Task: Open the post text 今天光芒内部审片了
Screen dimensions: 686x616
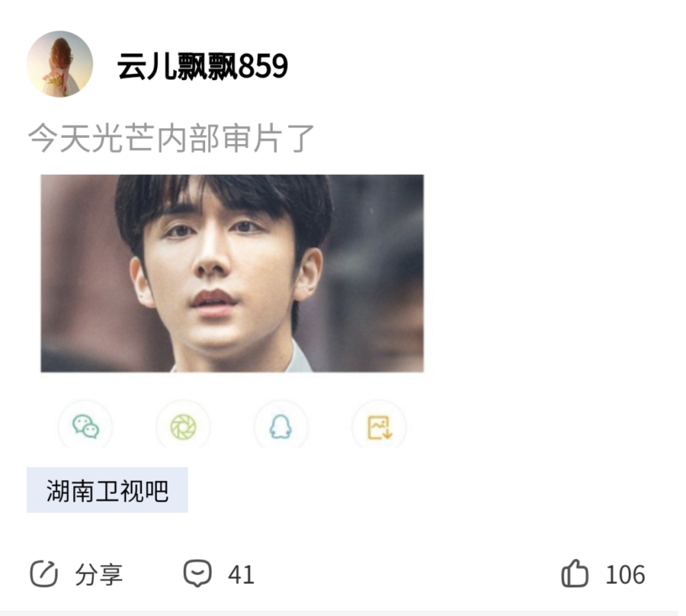Action: [x=171, y=139]
